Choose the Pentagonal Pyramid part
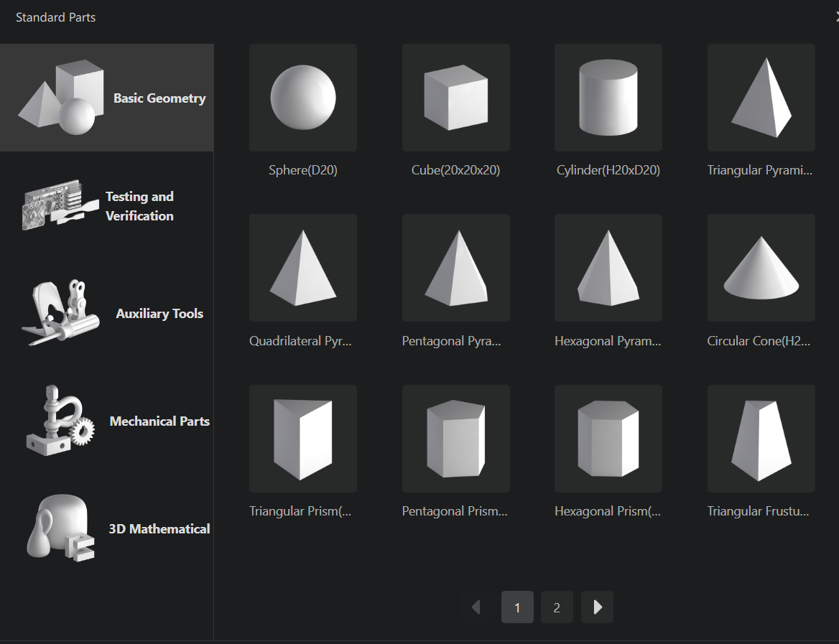 pyautogui.click(x=455, y=268)
